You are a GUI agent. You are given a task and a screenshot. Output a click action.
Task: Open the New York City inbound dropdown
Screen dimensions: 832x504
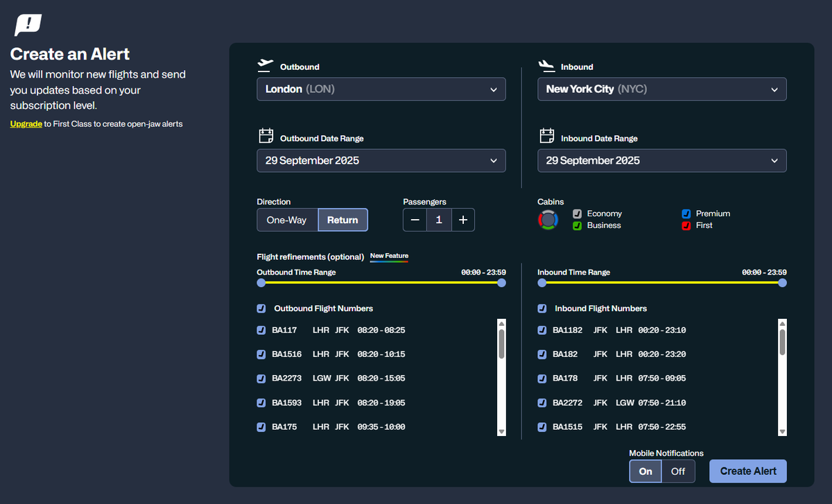click(x=661, y=89)
